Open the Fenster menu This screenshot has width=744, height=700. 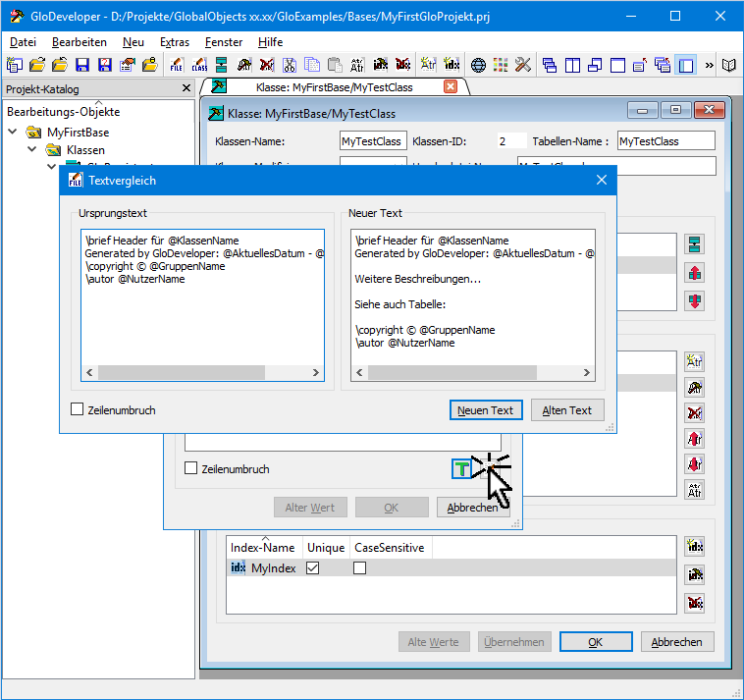point(224,42)
